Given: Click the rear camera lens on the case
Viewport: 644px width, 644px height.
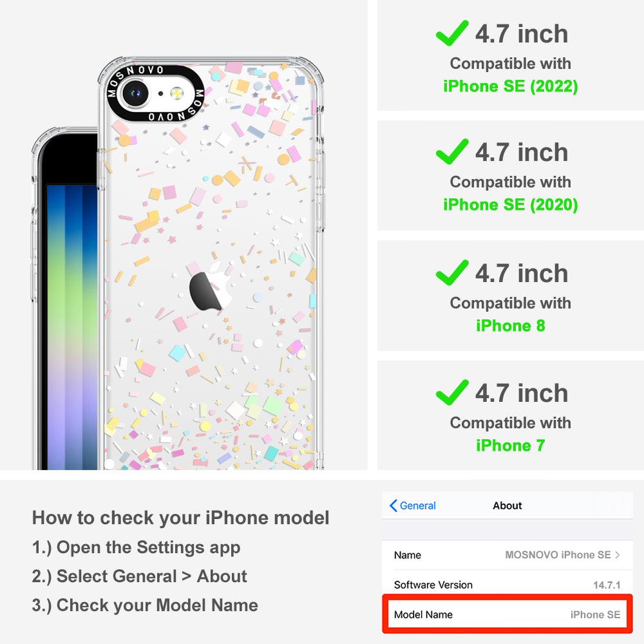Looking at the screenshot, I should [x=135, y=93].
